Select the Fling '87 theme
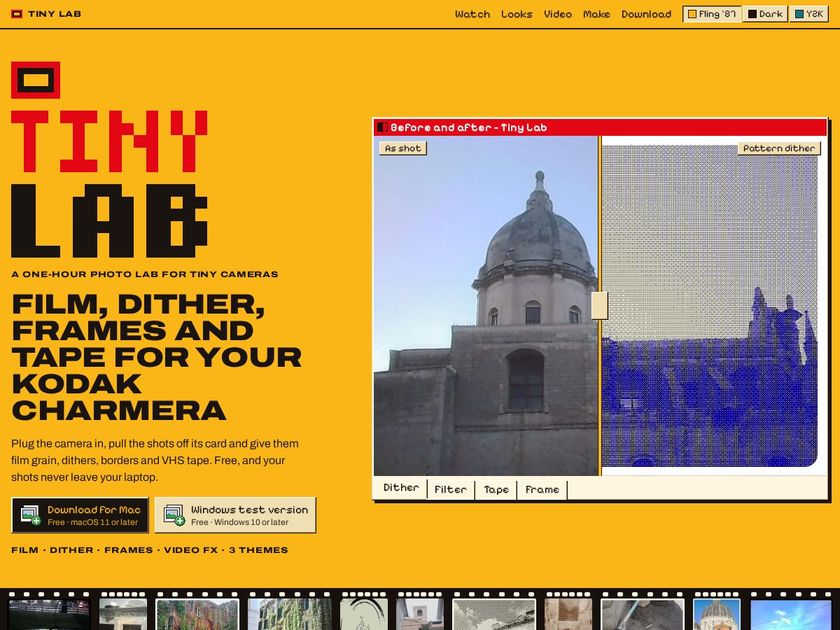This screenshot has height=630, width=840. click(x=712, y=14)
